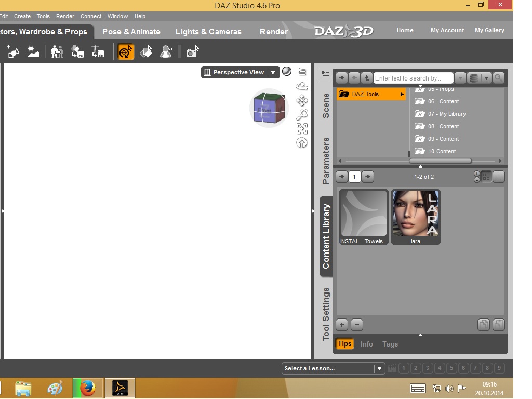Open the Select a Lesson dropdown

[333, 368]
